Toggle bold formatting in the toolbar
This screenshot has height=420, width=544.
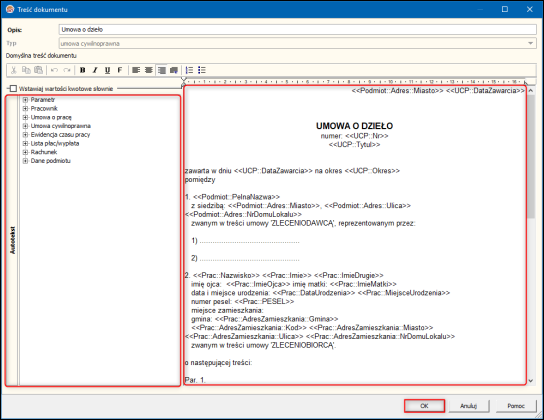[x=83, y=70]
